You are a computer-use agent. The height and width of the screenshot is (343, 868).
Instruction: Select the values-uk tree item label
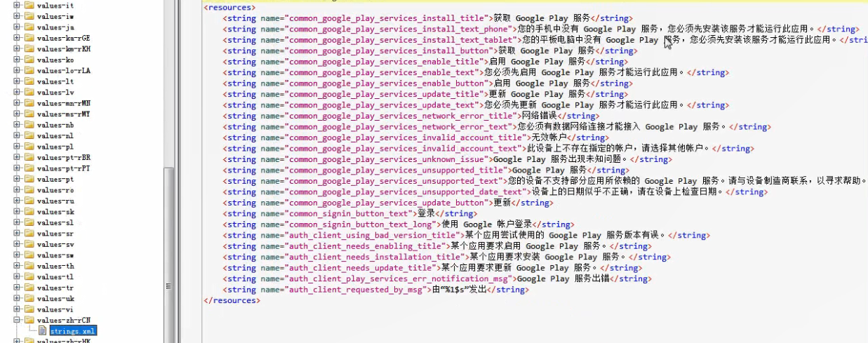coord(55,299)
